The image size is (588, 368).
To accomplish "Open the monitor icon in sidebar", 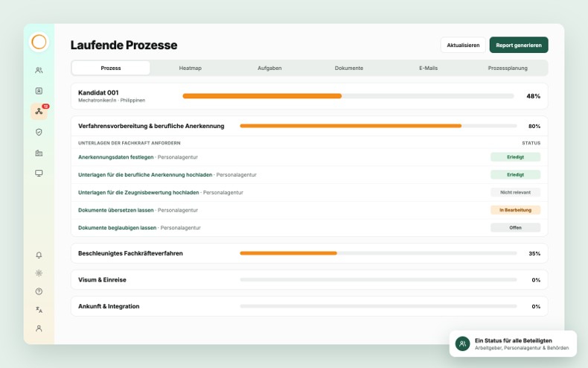I will click(39, 173).
